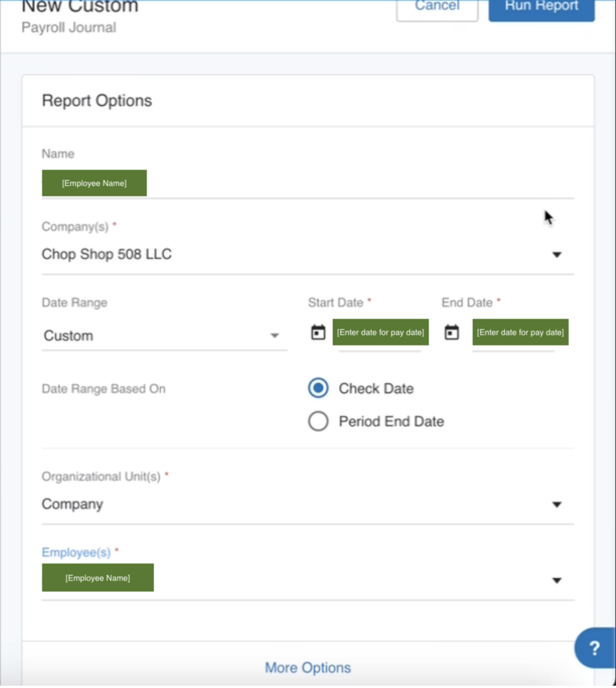This screenshot has width=616, height=688.
Task: Show More Options link
Action: tap(308, 668)
